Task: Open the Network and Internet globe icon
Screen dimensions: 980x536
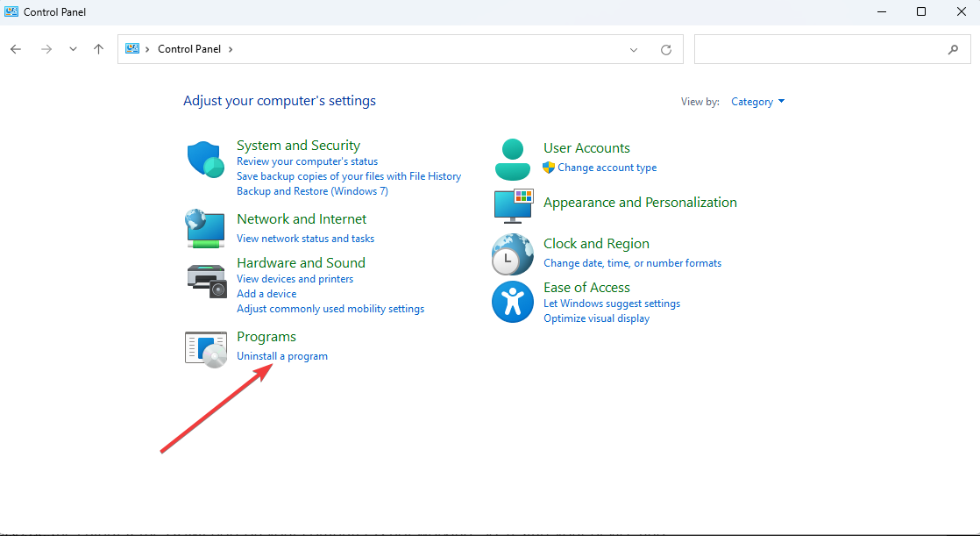Action: point(205,229)
